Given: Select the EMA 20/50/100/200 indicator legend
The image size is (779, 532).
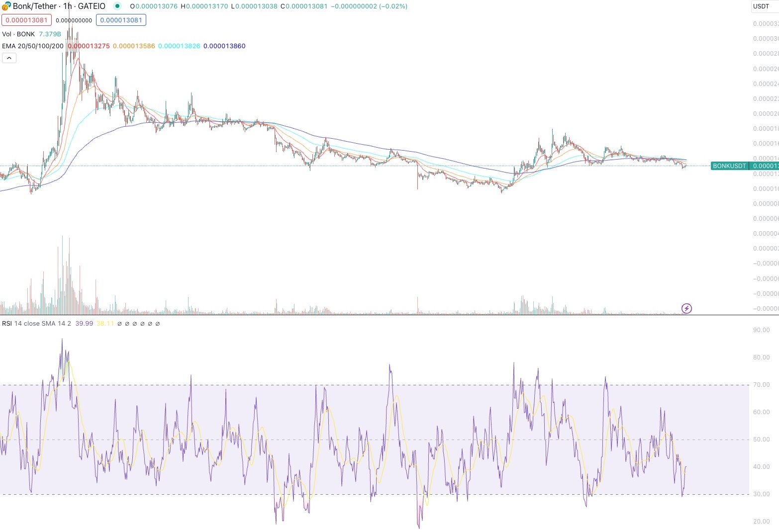Looking at the screenshot, I should point(33,46).
